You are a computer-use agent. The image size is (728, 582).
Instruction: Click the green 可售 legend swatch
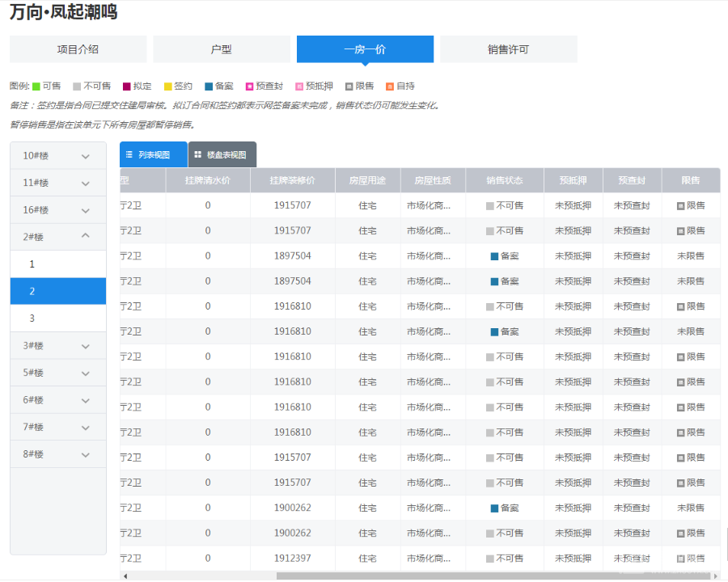click(36, 86)
